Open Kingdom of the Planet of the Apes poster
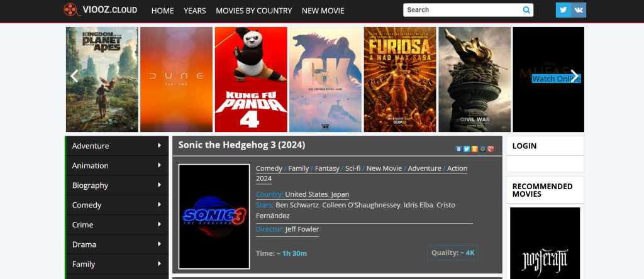644x279 pixels. [102, 79]
